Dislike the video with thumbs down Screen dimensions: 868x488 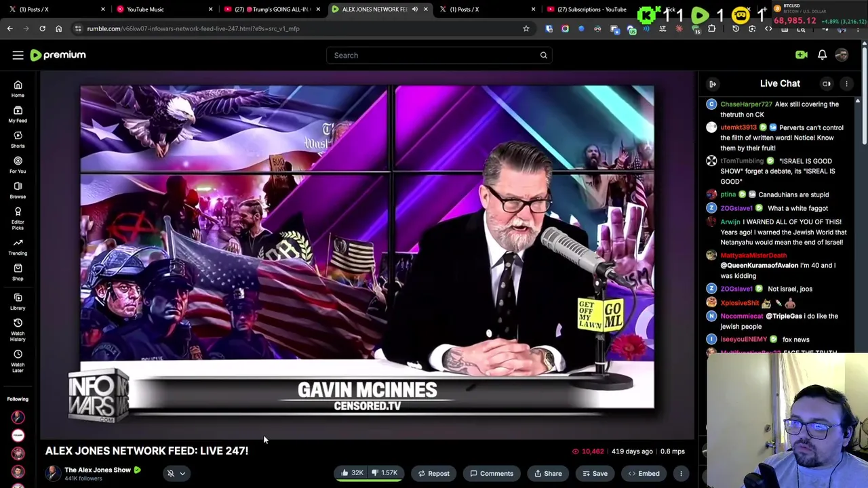385,473
